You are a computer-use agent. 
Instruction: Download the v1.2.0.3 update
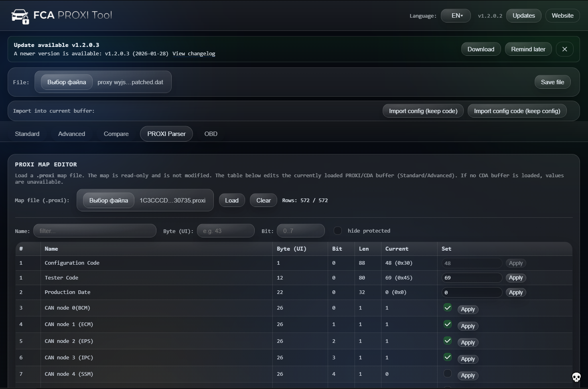pyautogui.click(x=481, y=49)
